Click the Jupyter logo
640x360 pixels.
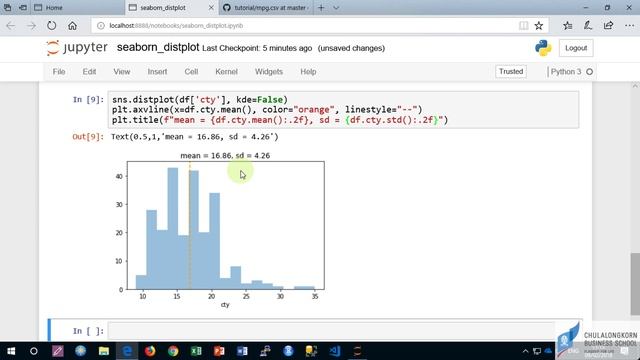click(77, 48)
